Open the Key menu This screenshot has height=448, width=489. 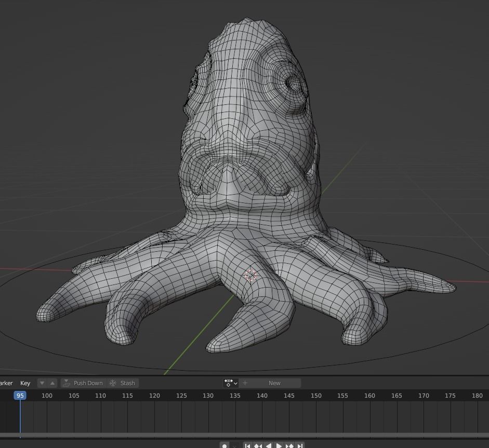(25, 383)
